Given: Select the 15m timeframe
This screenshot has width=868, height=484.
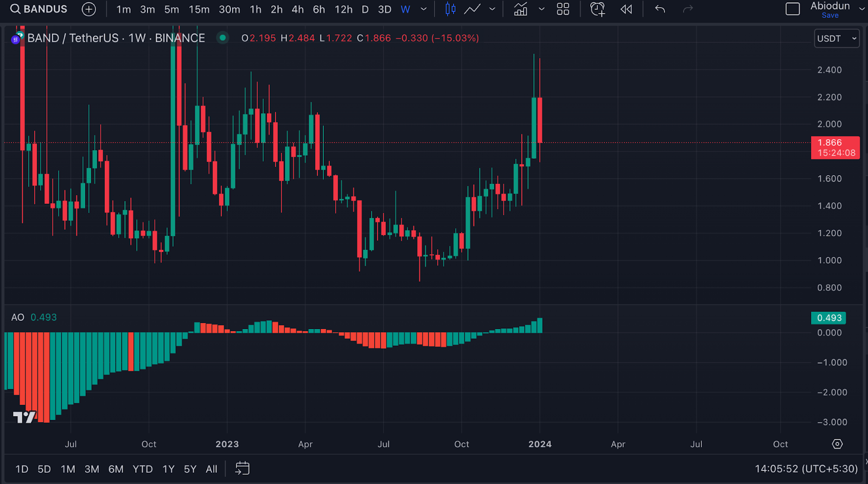Looking at the screenshot, I should pyautogui.click(x=199, y=9).
